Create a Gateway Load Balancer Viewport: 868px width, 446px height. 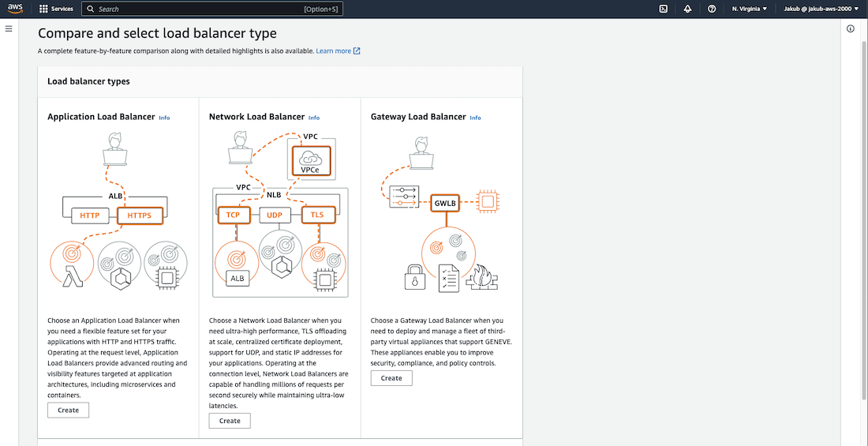(x=391, y=378)
